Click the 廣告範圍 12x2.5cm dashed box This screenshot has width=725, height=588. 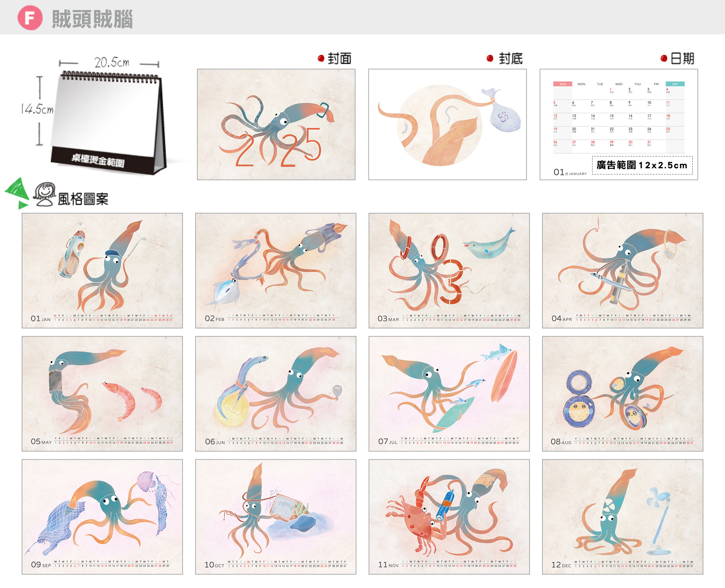click(x=642, y=165)
